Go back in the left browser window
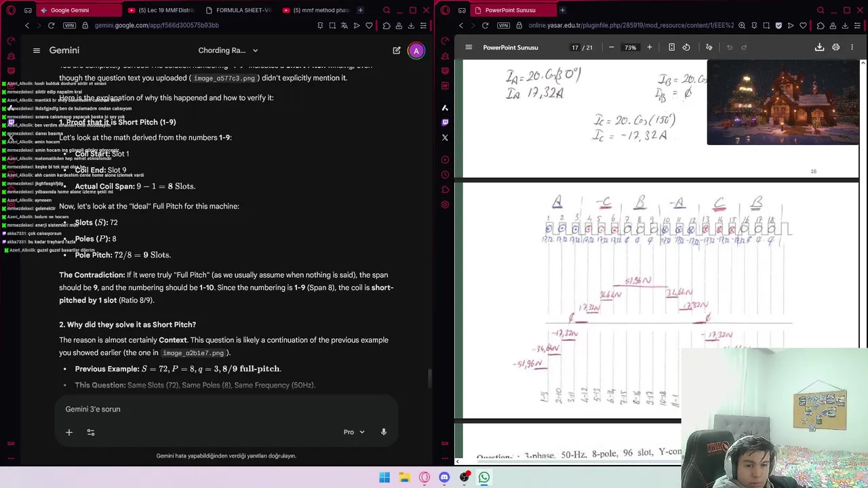The height and width of the screenshot is (488, 868). click(27, 25)
